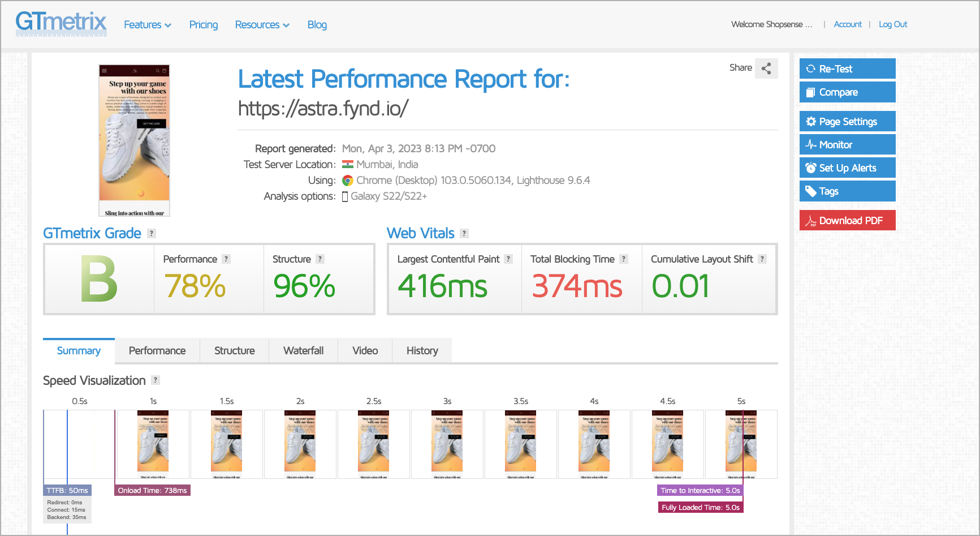
Task: Click the Welcome Shopsense text
Action: pyautogui.click(x=771, y=24)
